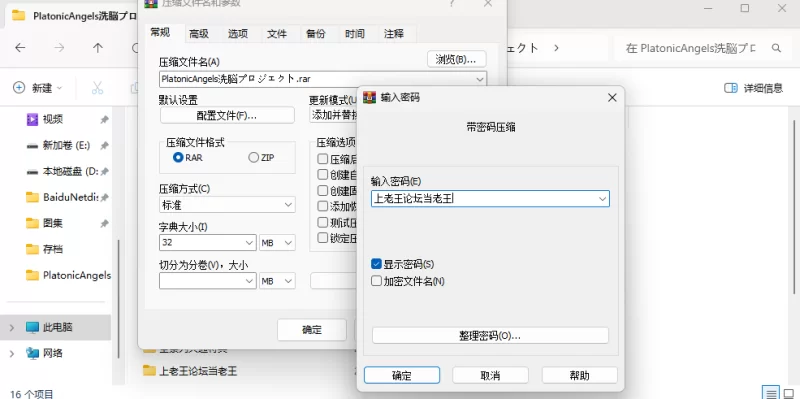Viewport: 800px width, 399px height.
Task: Open the 新建 menu dropdown
Action: click(x=59, y=88)
